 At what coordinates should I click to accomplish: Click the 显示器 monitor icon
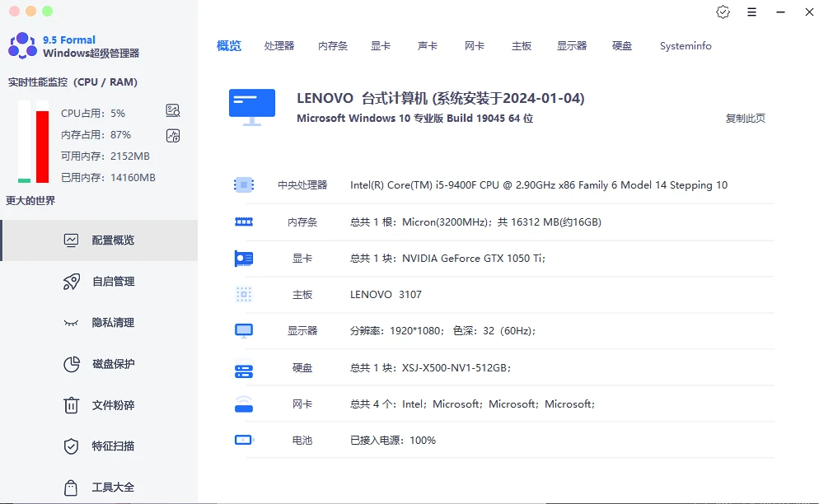[244, 330]
